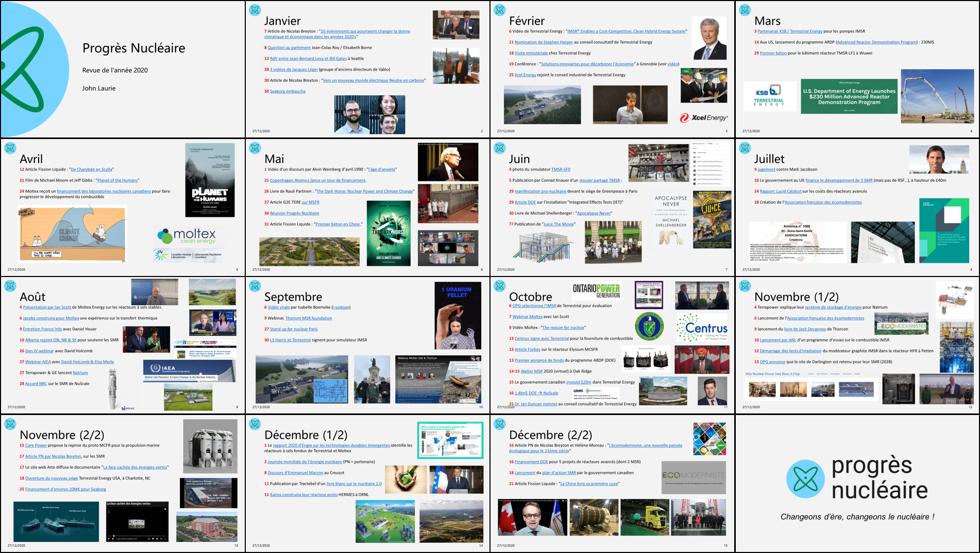Click the IAEA banner on the Août slide
Screen dimensions: 980x553
189,371
